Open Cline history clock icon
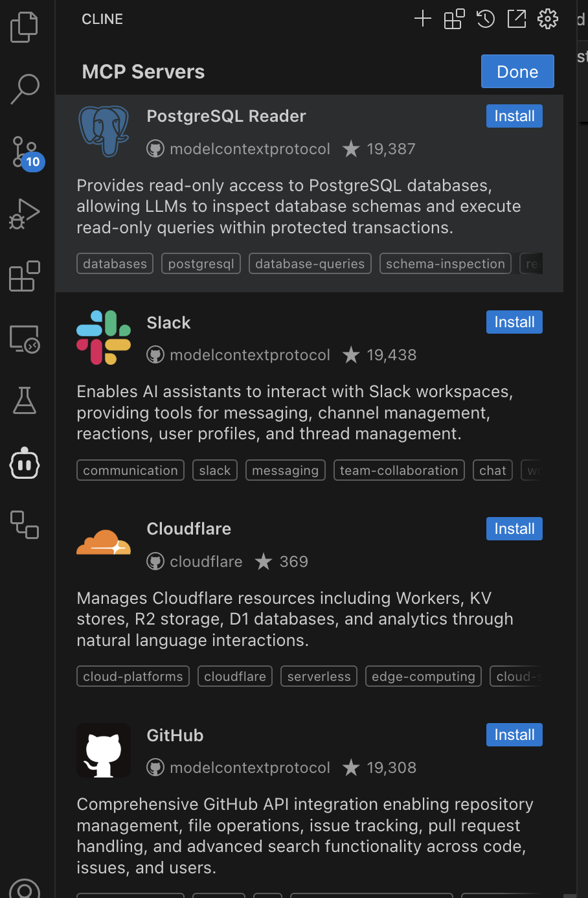Screen dimensions: 588x898 (486, 19)
